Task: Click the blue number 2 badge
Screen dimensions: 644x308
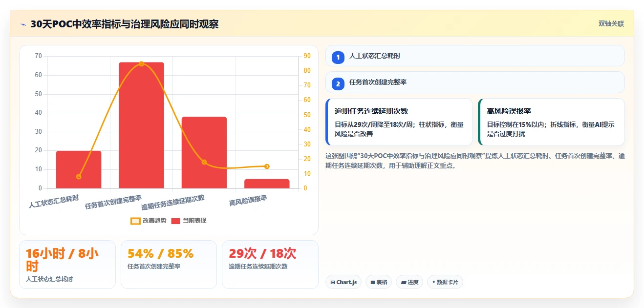Action: tap(338, 84)
